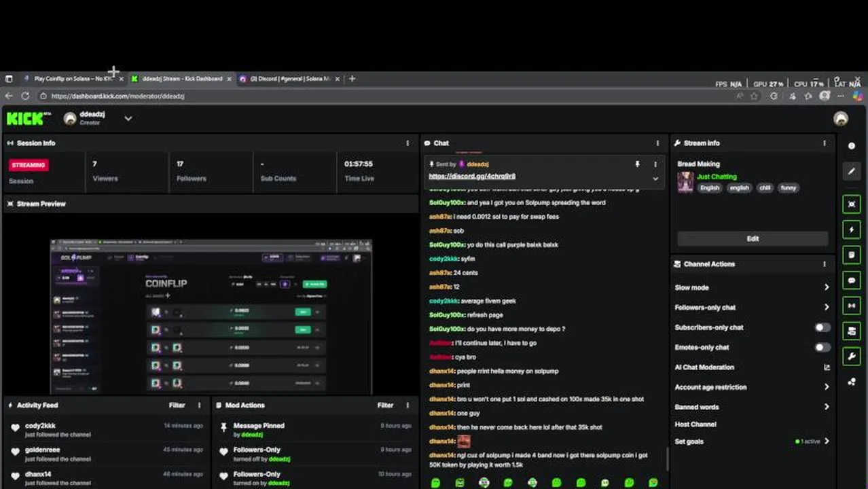Expand Followers-only chat settings
Screen dimensions: 868x489
click(827, 307)
